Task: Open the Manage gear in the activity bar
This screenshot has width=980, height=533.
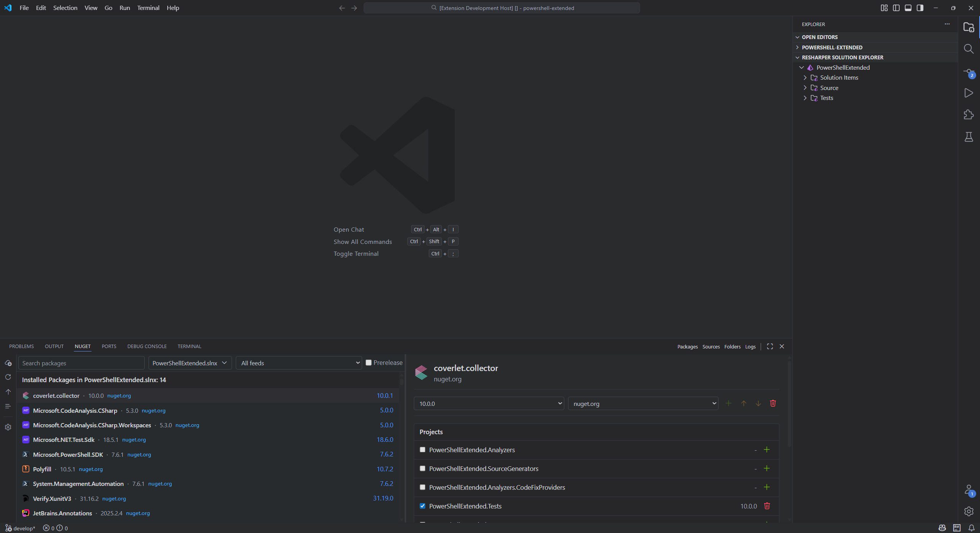Action: [969, 511]
